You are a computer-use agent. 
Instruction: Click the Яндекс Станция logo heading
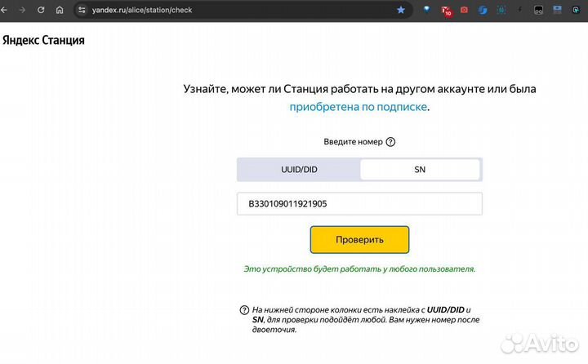(x=43, y=40)
